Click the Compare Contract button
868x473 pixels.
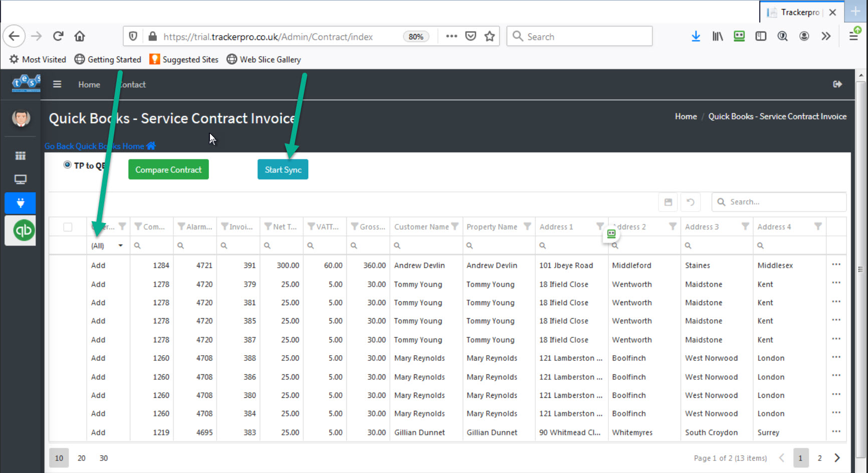pyautogui.click(x=168, y=169)
